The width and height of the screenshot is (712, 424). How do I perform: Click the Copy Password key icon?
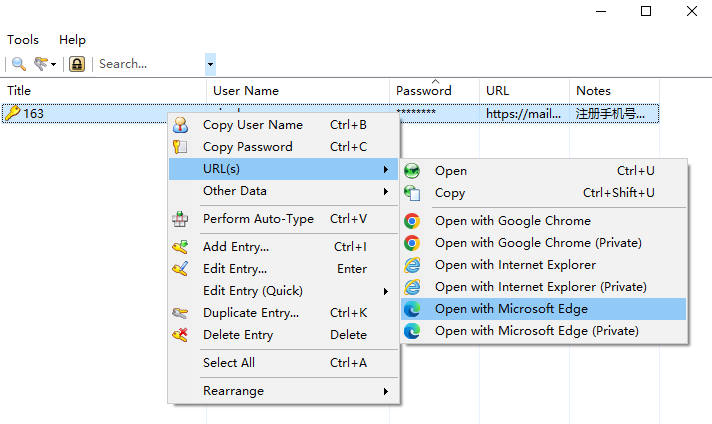tap(180, 147)
